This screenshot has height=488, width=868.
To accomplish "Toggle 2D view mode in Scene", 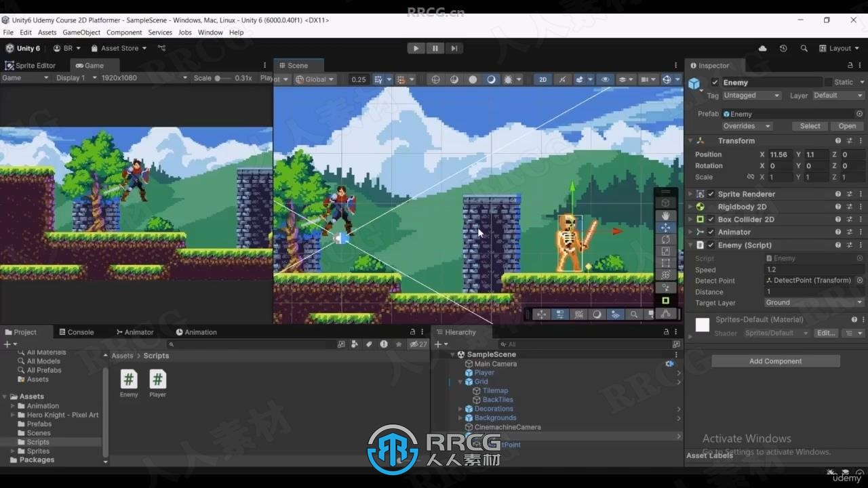I will pos(542,79).
